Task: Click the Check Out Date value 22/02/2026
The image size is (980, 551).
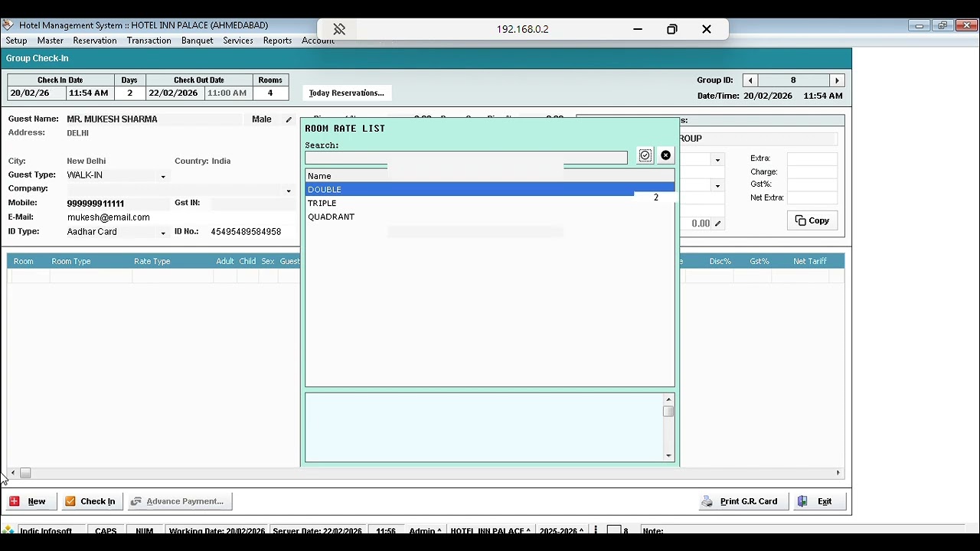Action: click(174, 93)
